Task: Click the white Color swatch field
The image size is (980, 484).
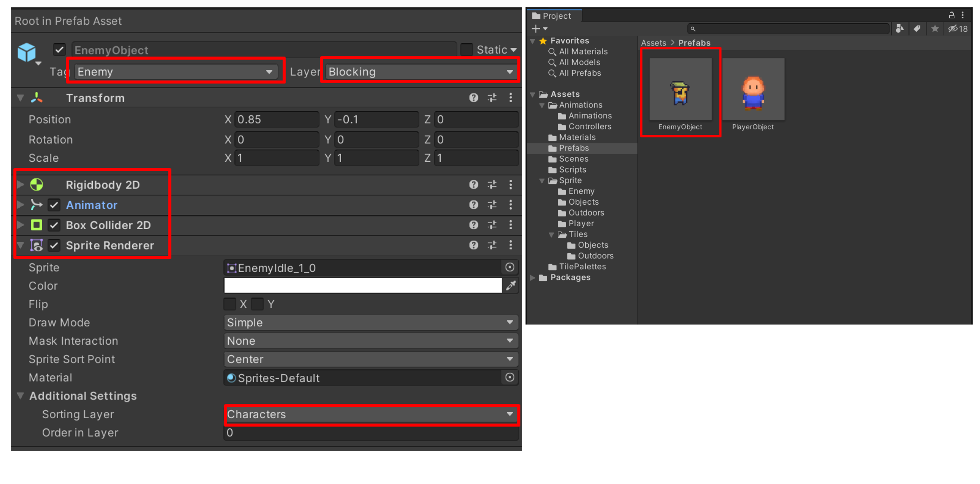Action: click(x=363, y=286)
